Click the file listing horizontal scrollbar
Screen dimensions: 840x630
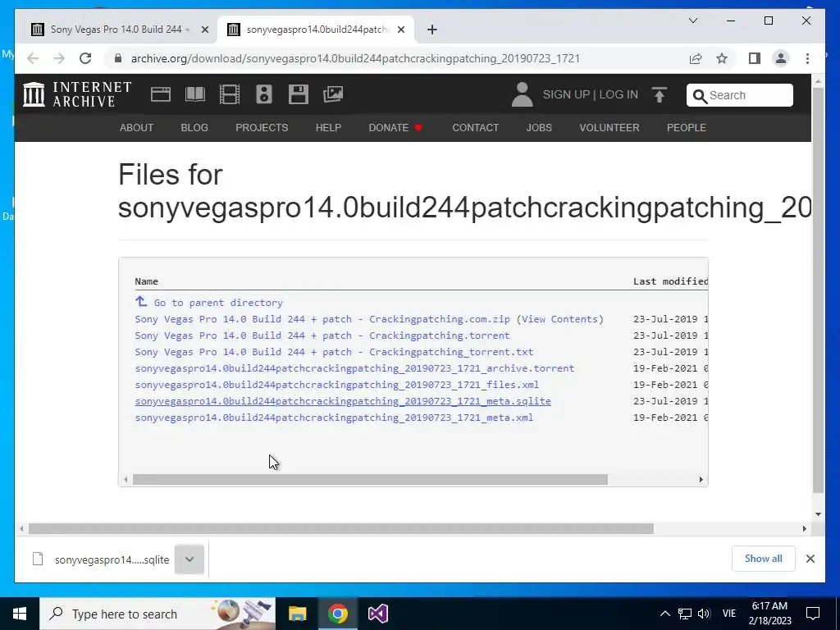pyautogui.click(x=370, y=479)
